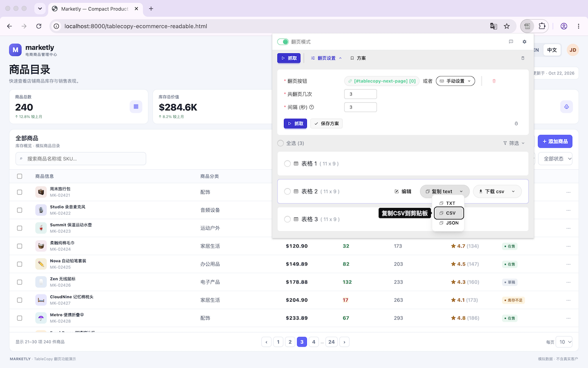The width and height of the screenshot is (588, 368).
Task: Collapse the 翻页设置 section
Action: [326, 58]
